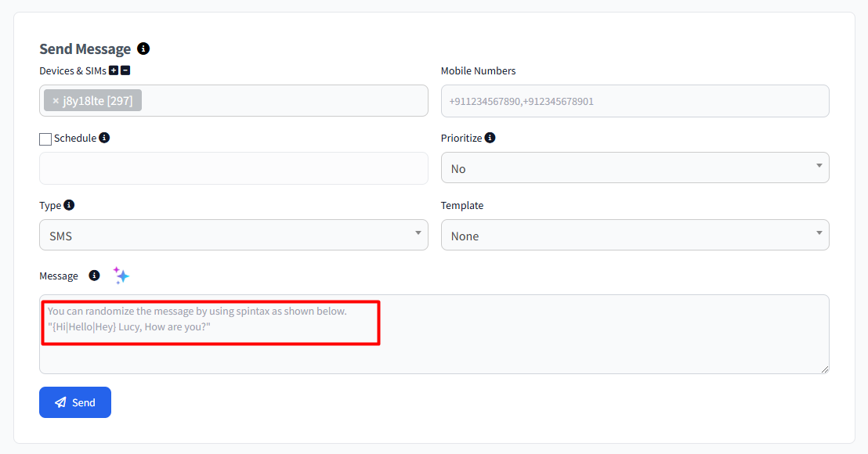The height and width of the screenshot is (454, 868).
Task: Click the info icon beside Send Message heading
Action: (x=143, y=49)
